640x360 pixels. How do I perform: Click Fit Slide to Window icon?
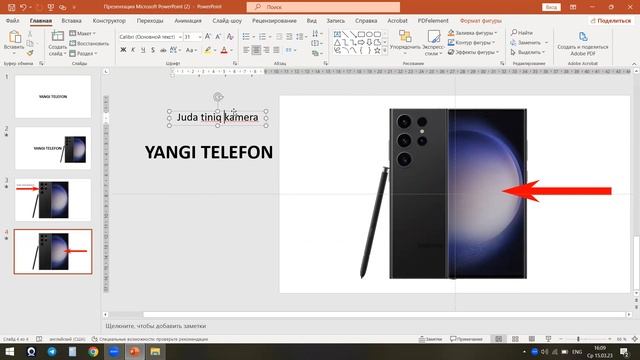635,339
